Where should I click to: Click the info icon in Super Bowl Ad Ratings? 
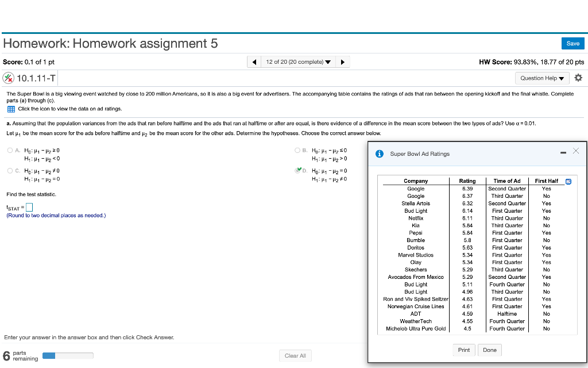point(380,154)
